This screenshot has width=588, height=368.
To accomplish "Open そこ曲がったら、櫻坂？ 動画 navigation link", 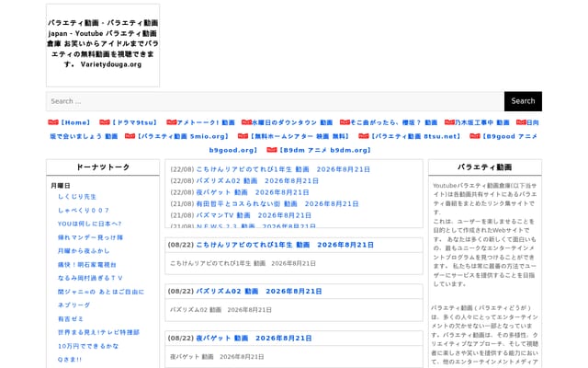I will tap(394, 122).
